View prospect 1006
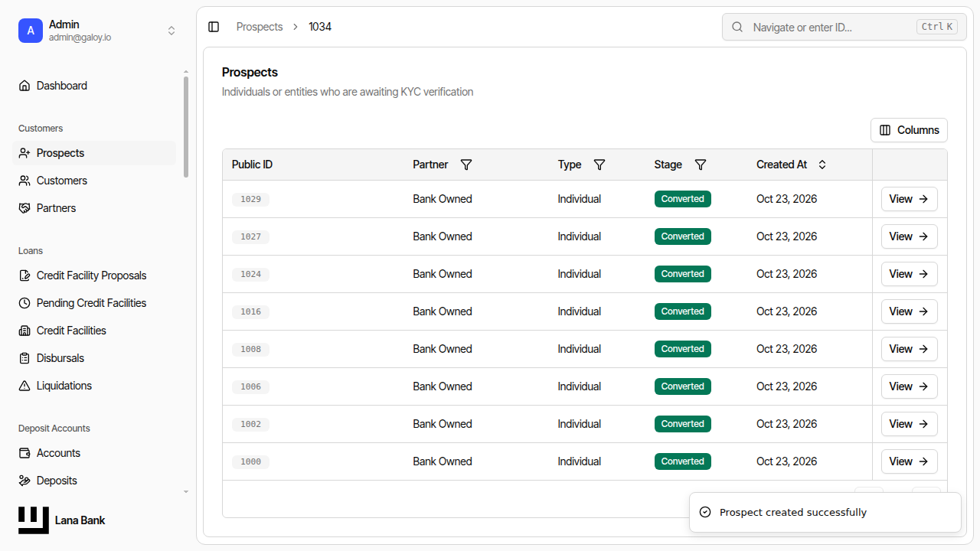This screenshot has height=551, width=980. tap(909, 386)
